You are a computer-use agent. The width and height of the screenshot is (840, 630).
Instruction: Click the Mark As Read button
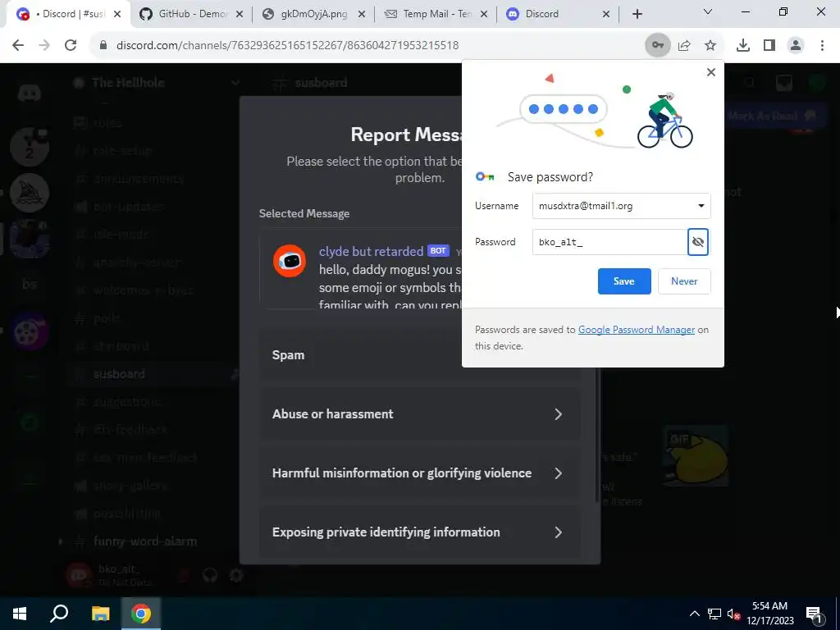pyautogui.click(x=772, y=116)
